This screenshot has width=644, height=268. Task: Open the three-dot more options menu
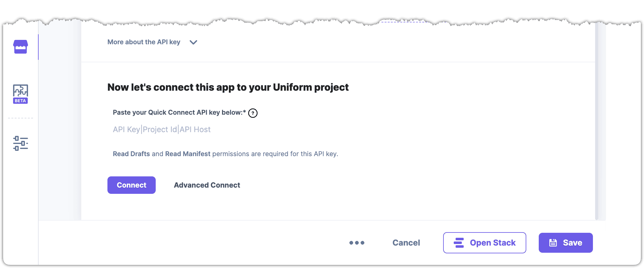click(357, 243)
